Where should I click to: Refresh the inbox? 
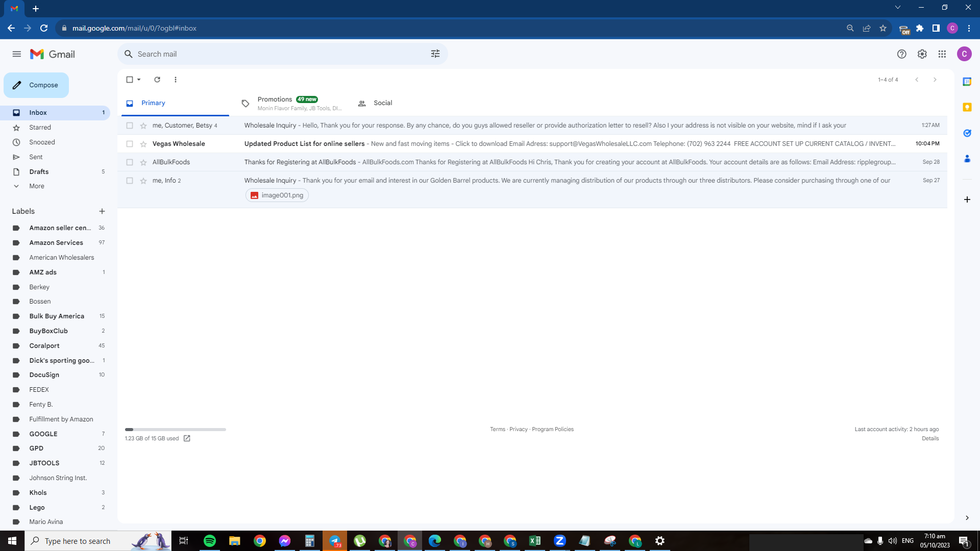tap(157, 80)
